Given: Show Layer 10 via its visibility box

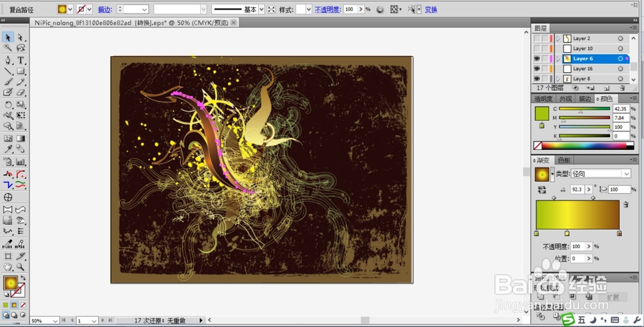Looking at the screenshot, I should (536, 48).
